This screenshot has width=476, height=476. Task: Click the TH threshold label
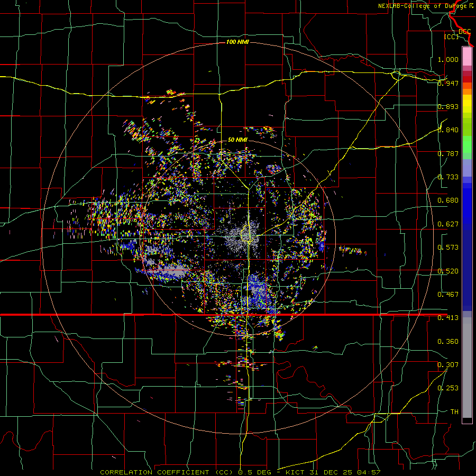tap(454, 412)
